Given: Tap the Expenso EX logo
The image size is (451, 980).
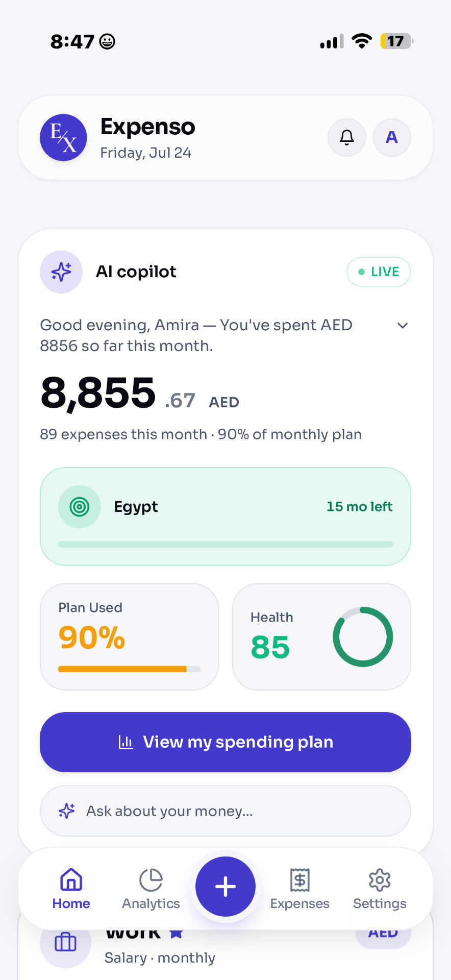Looking at the screenshot, I should click(63, 137).
